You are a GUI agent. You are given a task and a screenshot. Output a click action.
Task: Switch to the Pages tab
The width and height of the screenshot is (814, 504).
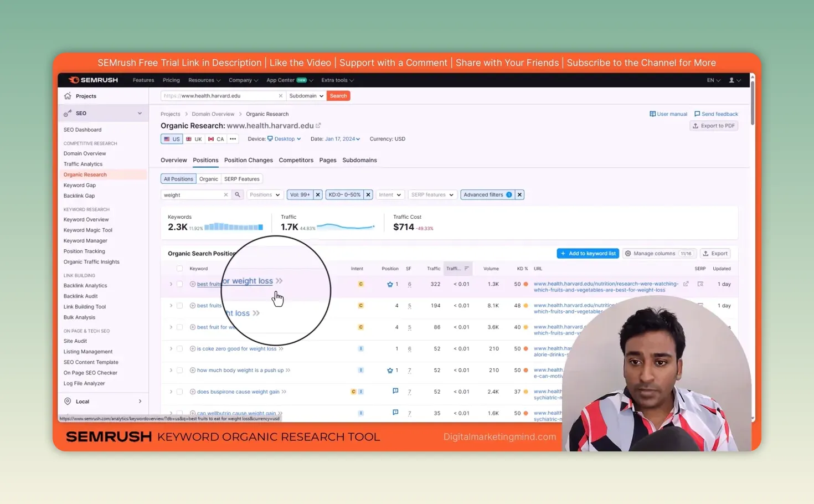328,160
